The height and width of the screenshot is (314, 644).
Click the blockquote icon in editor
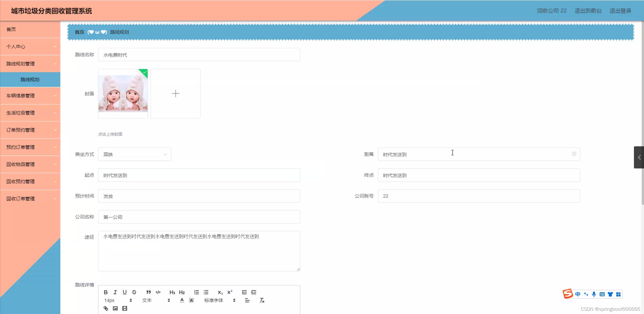click(x=148, y=292)
